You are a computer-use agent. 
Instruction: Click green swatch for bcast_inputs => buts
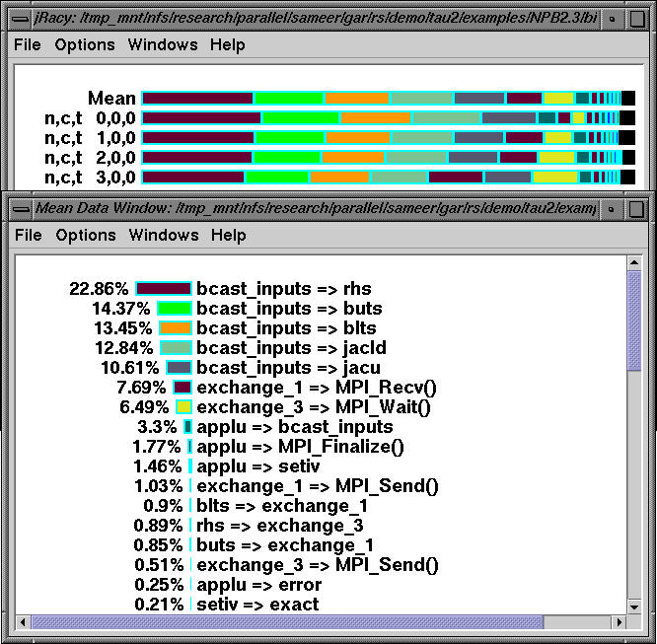coord(175,309)
